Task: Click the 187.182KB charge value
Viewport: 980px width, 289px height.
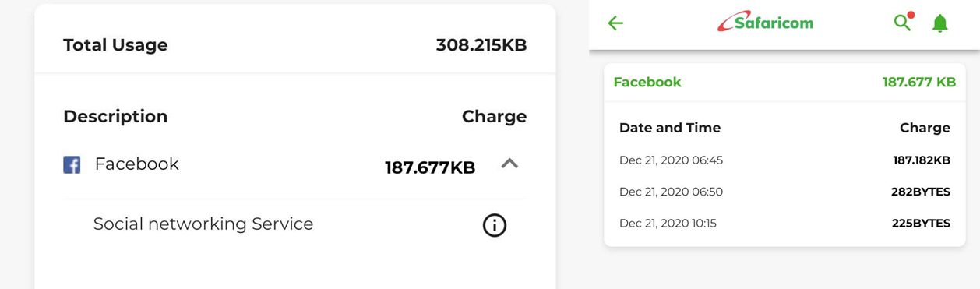Action: [x=922, y=160]
